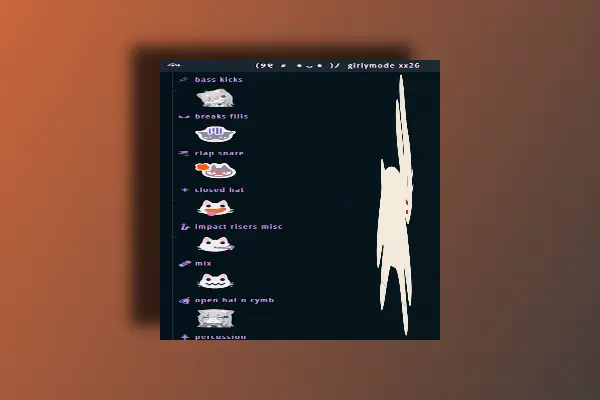Viewport: 600px width, 400px height.
Task: Open the 'mix' folder
Action: click(203, 263)
